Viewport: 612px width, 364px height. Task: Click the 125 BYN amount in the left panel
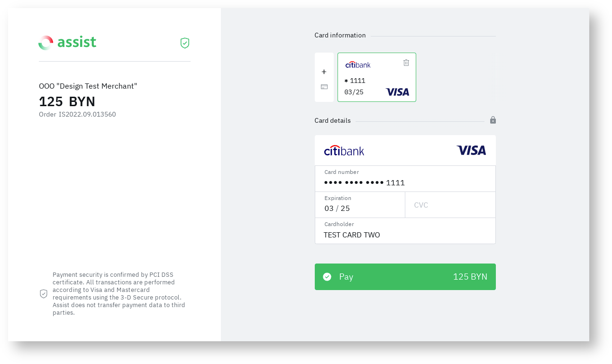[x=67, y=101]
